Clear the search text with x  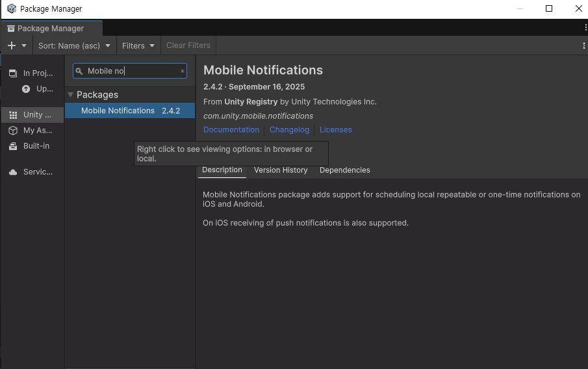point(183,71)
